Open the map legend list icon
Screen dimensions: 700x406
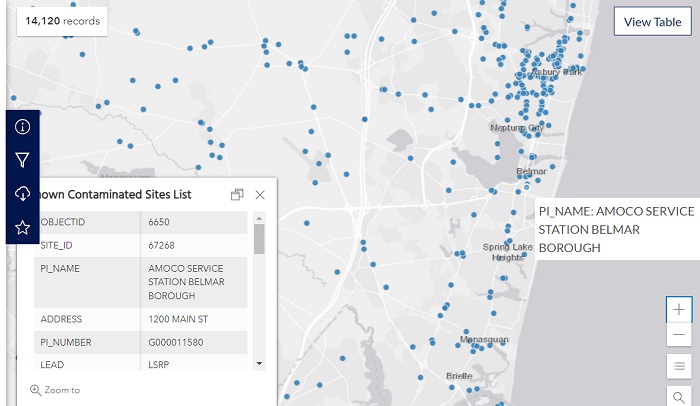tap(679, 366)
